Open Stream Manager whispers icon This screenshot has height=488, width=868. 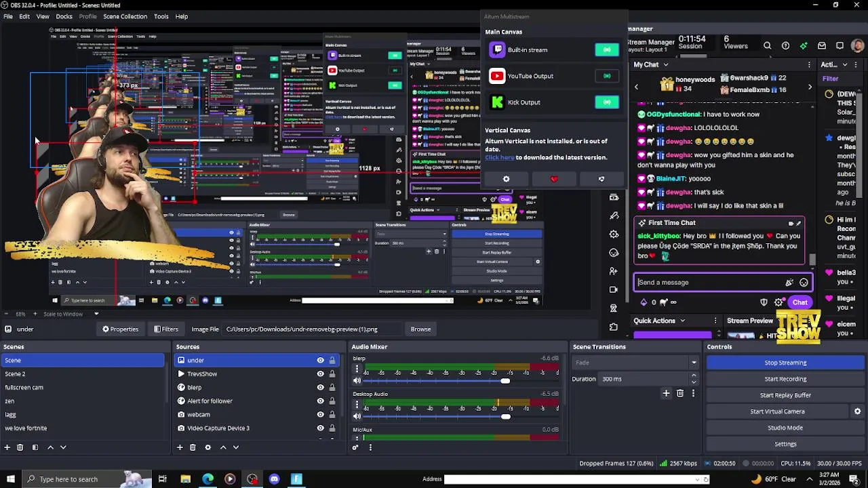(x=840, y=46)
